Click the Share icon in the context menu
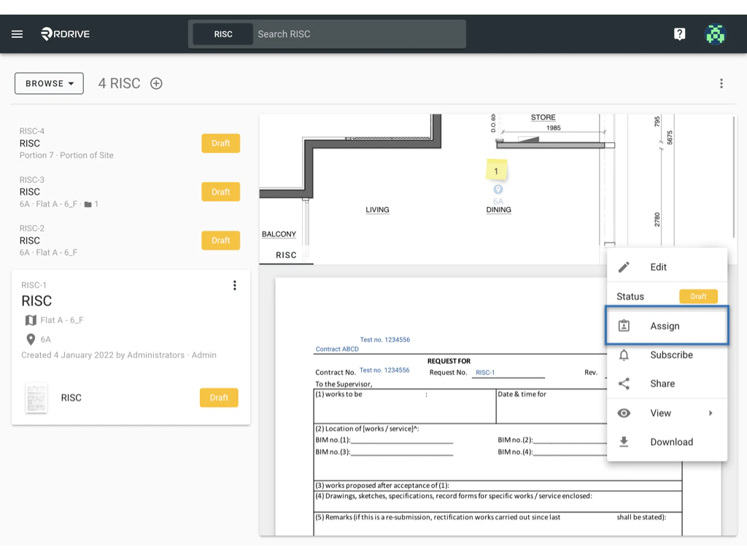747x560 pixels. point(624,384)
